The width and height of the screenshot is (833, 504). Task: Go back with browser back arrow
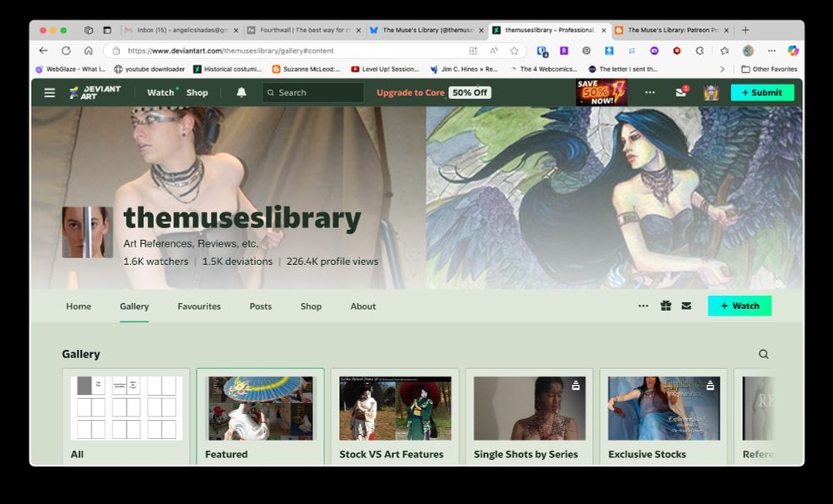pos(43,51)
